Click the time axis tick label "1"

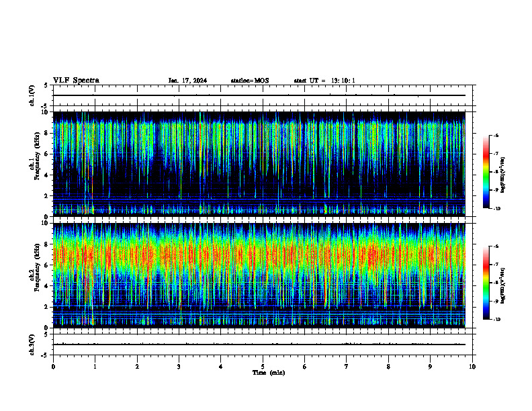click(95, 367)
